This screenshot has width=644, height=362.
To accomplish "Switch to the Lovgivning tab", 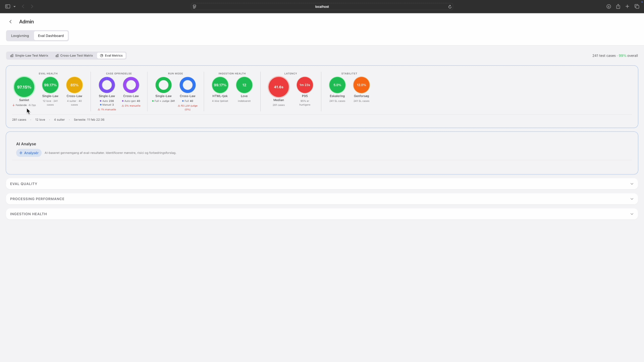I will (x=20, y=36).
